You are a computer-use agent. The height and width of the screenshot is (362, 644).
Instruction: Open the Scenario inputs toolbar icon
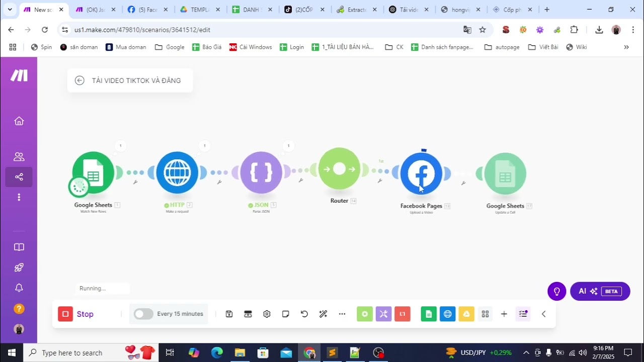point(248,314)
